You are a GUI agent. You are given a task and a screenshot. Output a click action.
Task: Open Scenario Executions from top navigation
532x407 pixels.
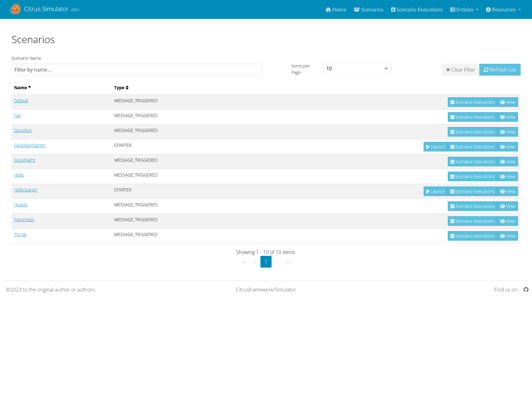tap(416, 10)
